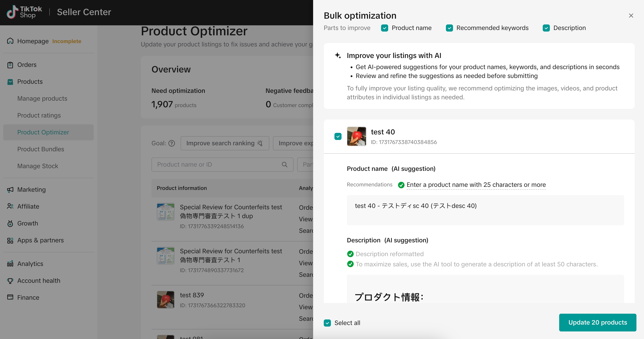This screenshot has height=339, width=644.
Task: Click the Growth medal icon
Action: tap(10, 223)
